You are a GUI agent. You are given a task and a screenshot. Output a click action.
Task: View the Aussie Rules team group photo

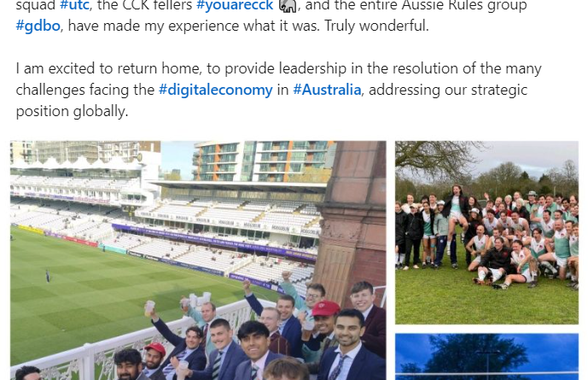click(x=486, y=232)
